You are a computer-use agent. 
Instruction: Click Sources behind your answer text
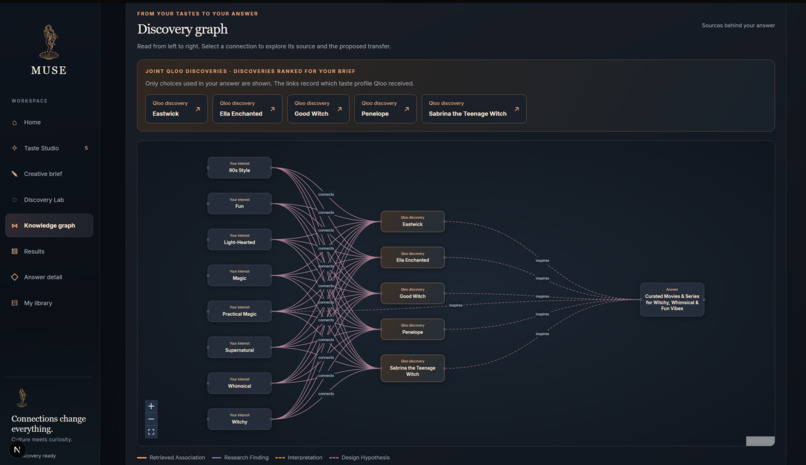click(x=738, y=25)
